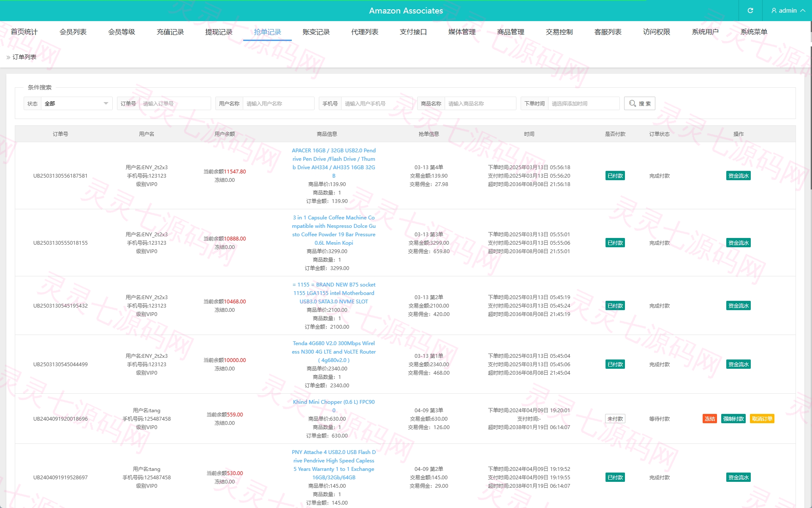Go to 客服列表 tab
812x508 pixels.
click(608, 32)
